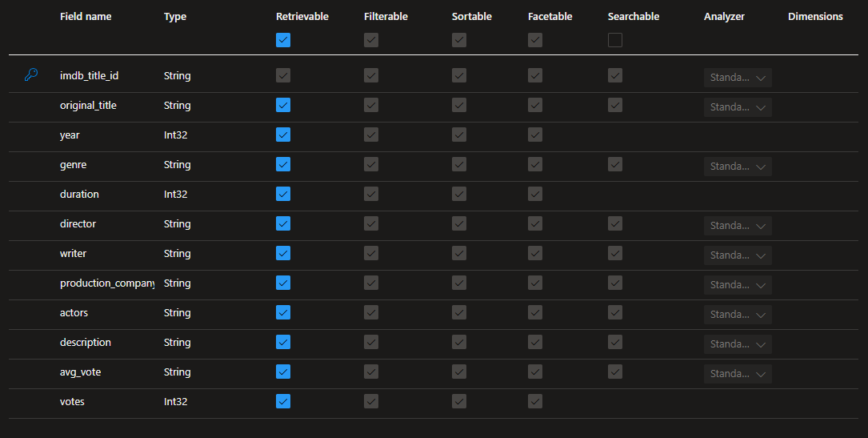Click the Type column header
Image resolution: width=868 pixels, height=438 pixels.
coord(175,17)
